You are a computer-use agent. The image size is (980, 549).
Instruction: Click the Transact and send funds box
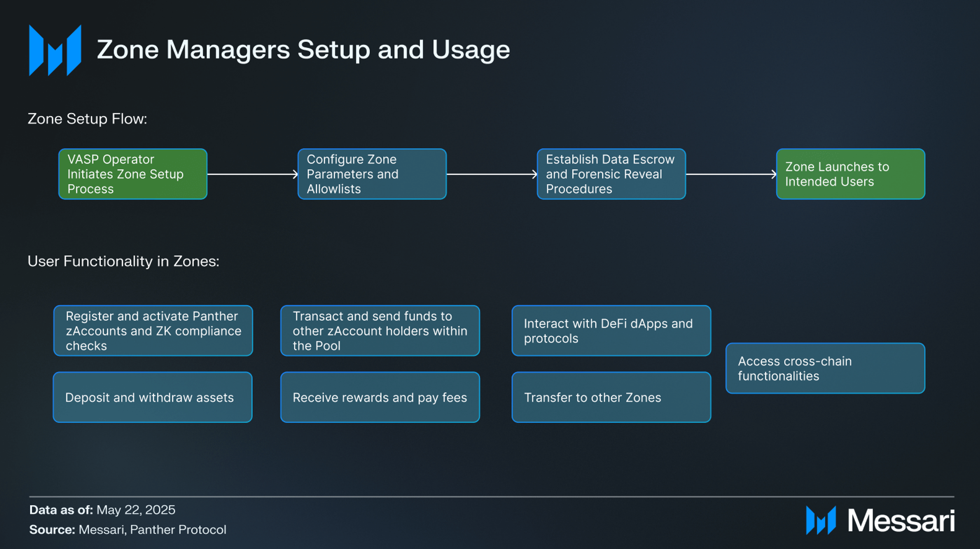pyautogui.click(x=380, y=331)
